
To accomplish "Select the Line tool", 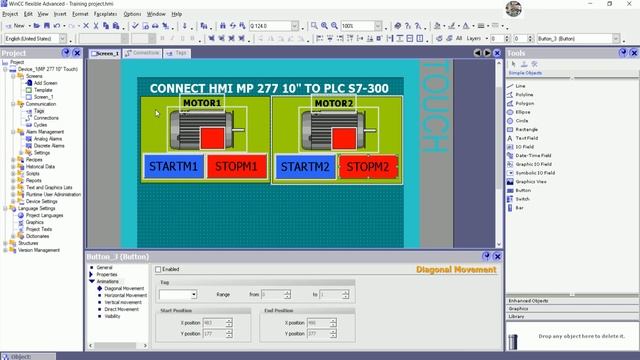I will 520,86.
